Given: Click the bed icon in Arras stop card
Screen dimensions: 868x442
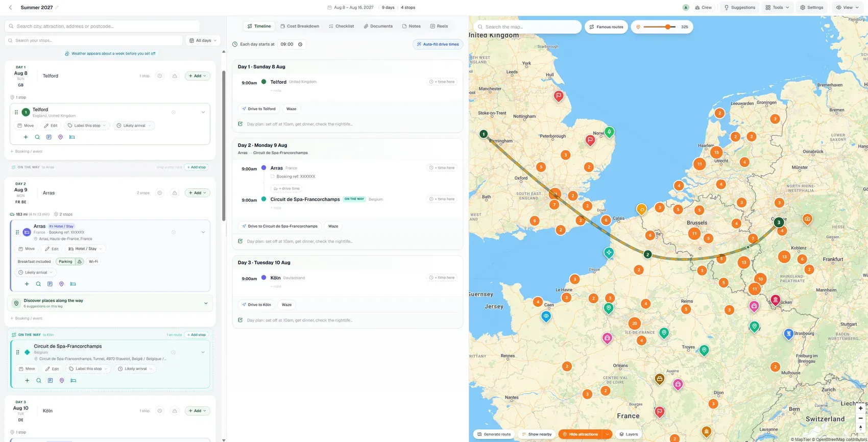Looking at the screenshot, I should pos(73,284).
